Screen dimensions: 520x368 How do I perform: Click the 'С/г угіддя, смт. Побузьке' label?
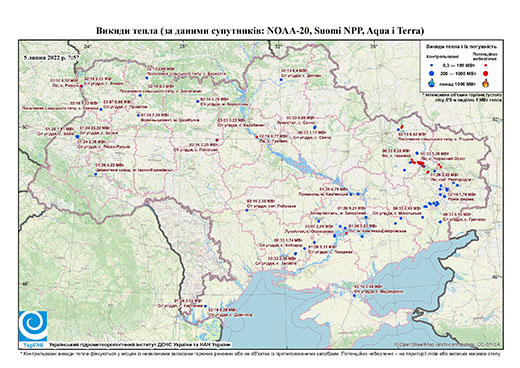271,206
